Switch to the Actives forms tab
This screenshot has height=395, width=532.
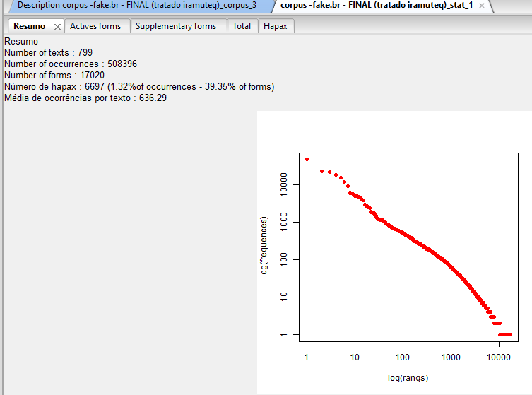(x=95, y=26)
